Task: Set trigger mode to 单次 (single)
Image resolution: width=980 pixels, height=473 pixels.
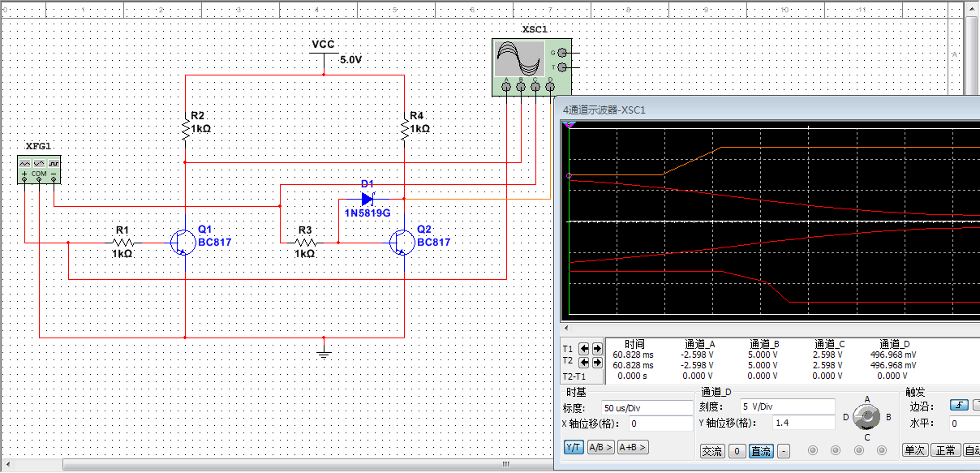Action: tap(914, 450)
